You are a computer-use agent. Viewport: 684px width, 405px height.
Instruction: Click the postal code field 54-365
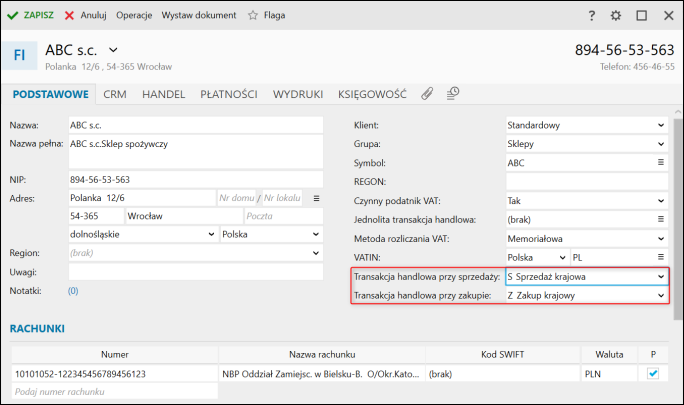point(96,216)
